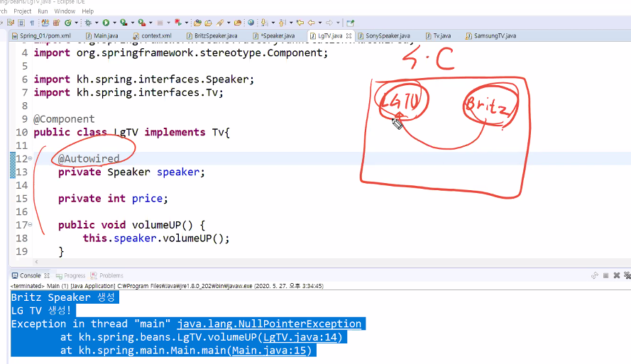Screen dimensions: 631x364
Task: Open the Debug button dropdown arrow
Action: 97,23
